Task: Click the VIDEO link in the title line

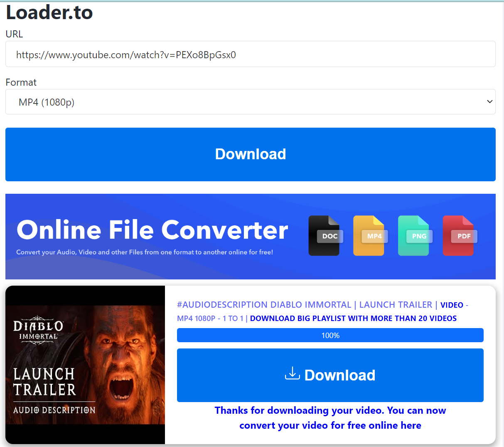Action: coord(452,305)
